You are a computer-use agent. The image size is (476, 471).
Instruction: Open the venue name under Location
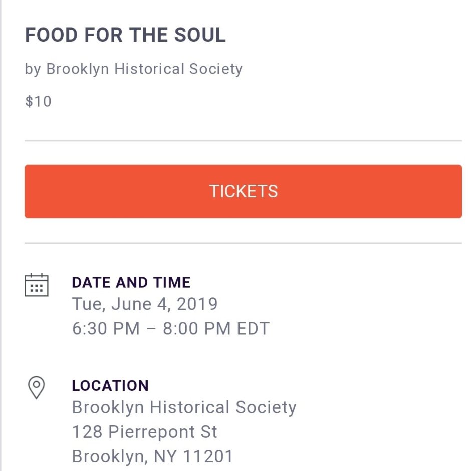click(184, 407)
